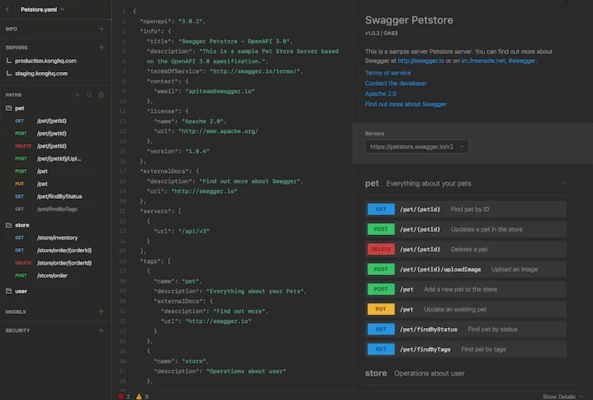The height and width of the screenshot is (400, 593).
Task: Open the Petstore.yaml file dropdown
Action: pyautogui.click(x=42, y=9)
